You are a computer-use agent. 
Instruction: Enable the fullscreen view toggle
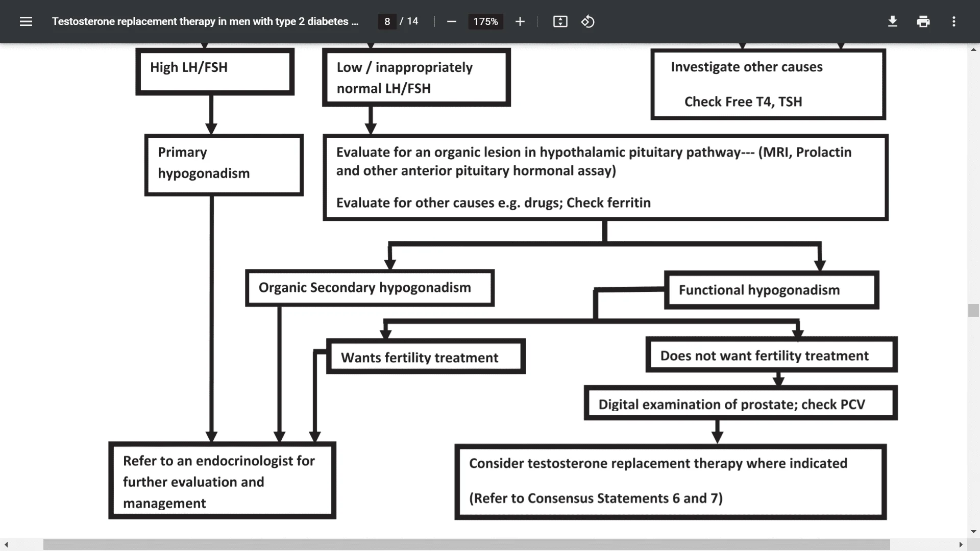tap(560, 21)
